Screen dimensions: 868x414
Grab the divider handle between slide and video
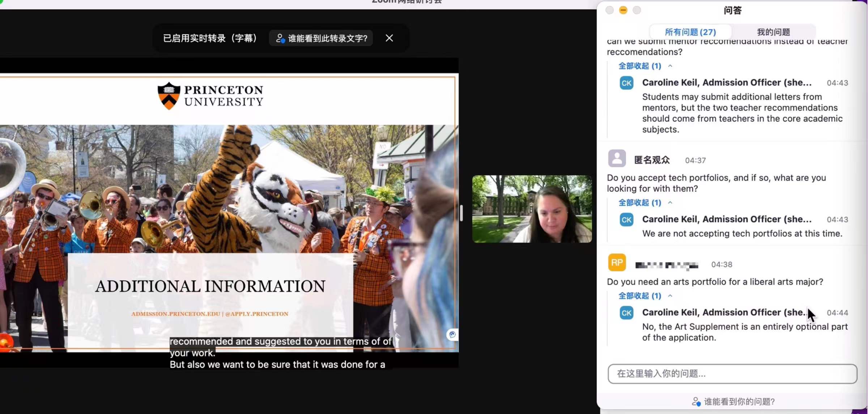pos(461,213)
